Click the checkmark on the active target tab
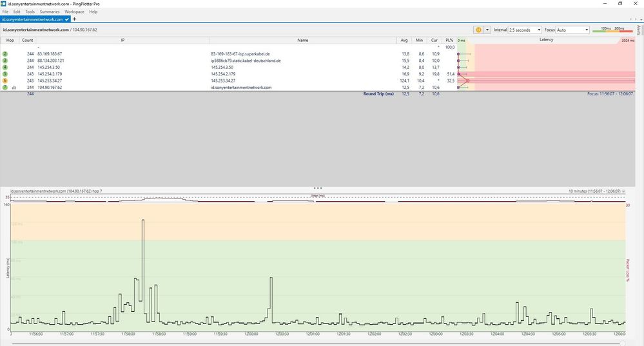Screen dimensions: 644x346 [66, 19]
